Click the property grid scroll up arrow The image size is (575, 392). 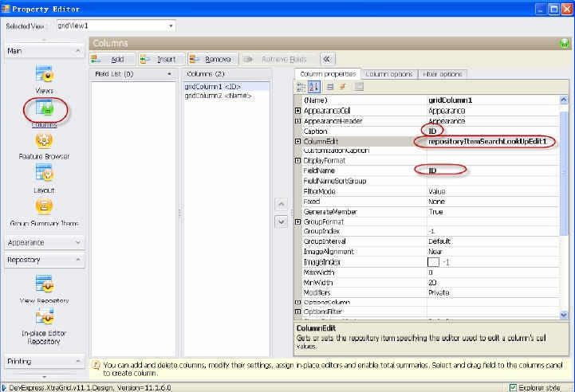[564, 100]
